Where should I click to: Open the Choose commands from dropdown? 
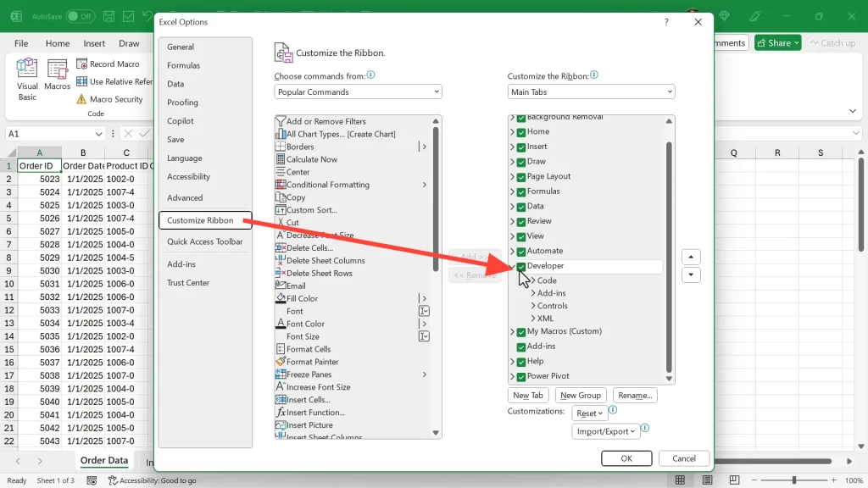(358, 91)
